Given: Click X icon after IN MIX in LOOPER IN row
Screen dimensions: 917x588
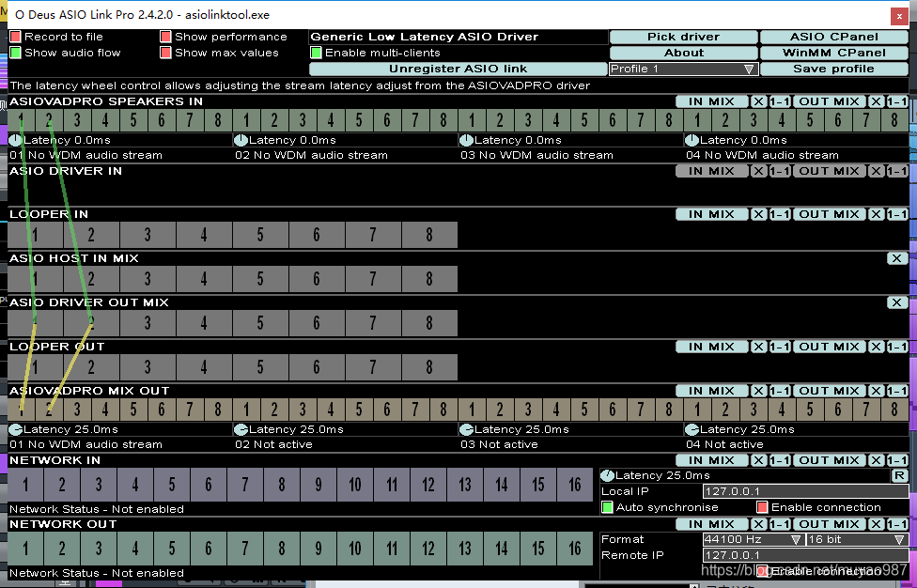Looking at the screenshot, I should pos(758,214).
